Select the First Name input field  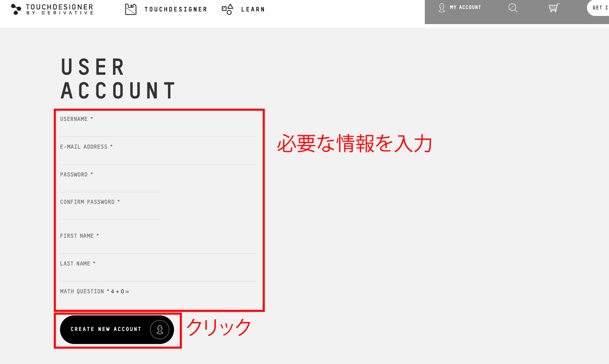click(x=158, y=247)
